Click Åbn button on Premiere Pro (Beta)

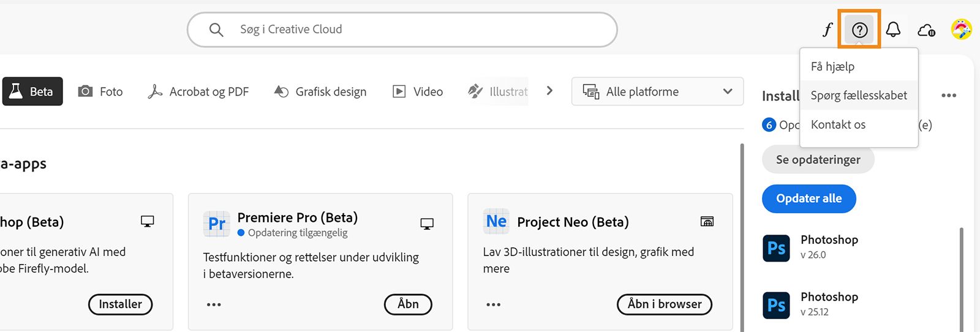pos(408,304)
